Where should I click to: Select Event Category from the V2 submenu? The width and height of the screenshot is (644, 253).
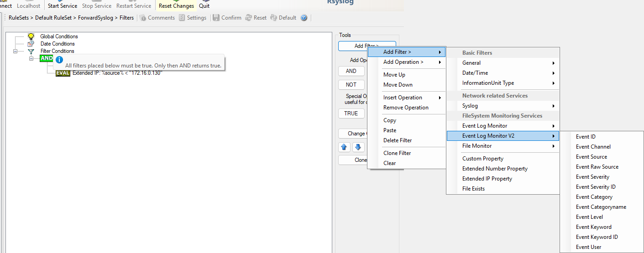click(x=602, y=197)
